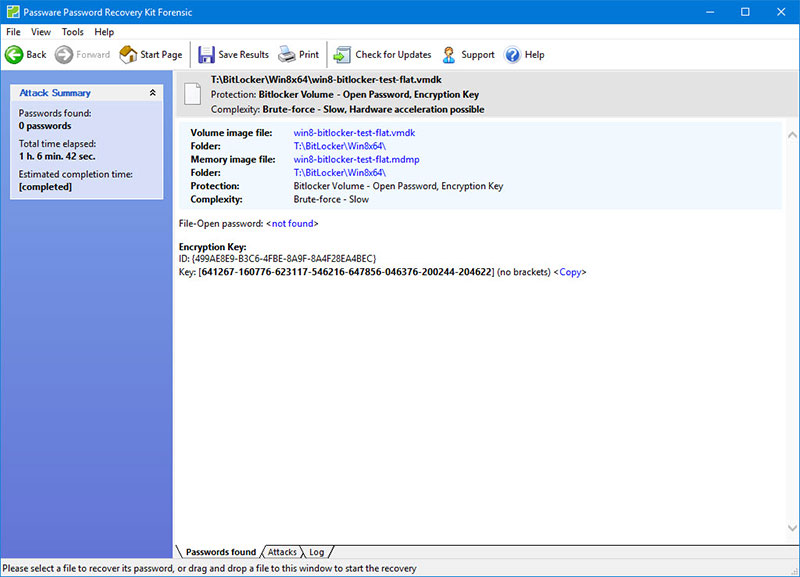Viewport: 800px width, 577px height.
Task: Open the win8-bitlocker-test-flat.vmdk link
Action: pyautogui.click(x=354, y=133)
